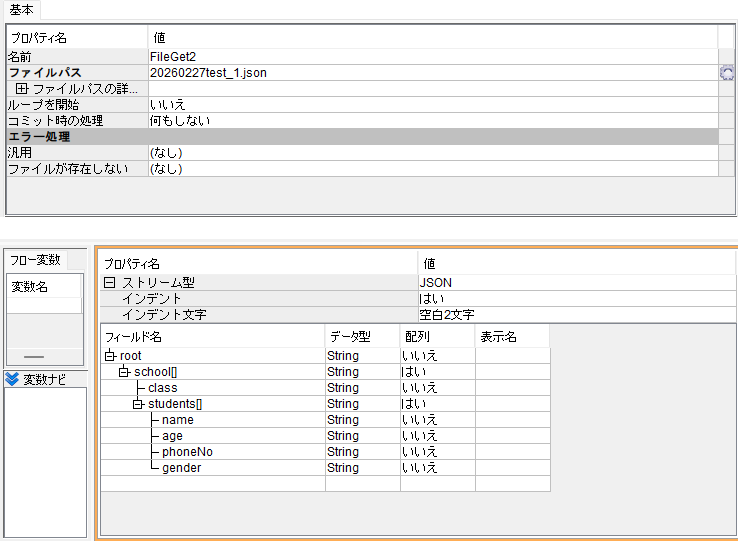
Task: Click the 名前 value field FileGet2
Action: coord(430,57)
